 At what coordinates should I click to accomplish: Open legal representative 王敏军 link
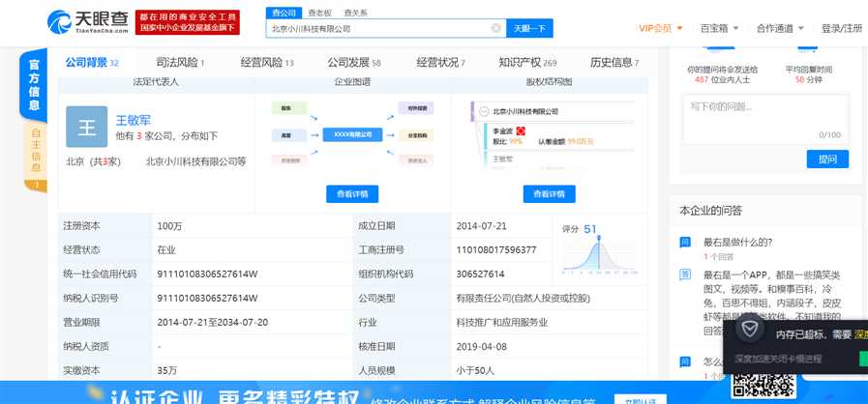point(133,120)
